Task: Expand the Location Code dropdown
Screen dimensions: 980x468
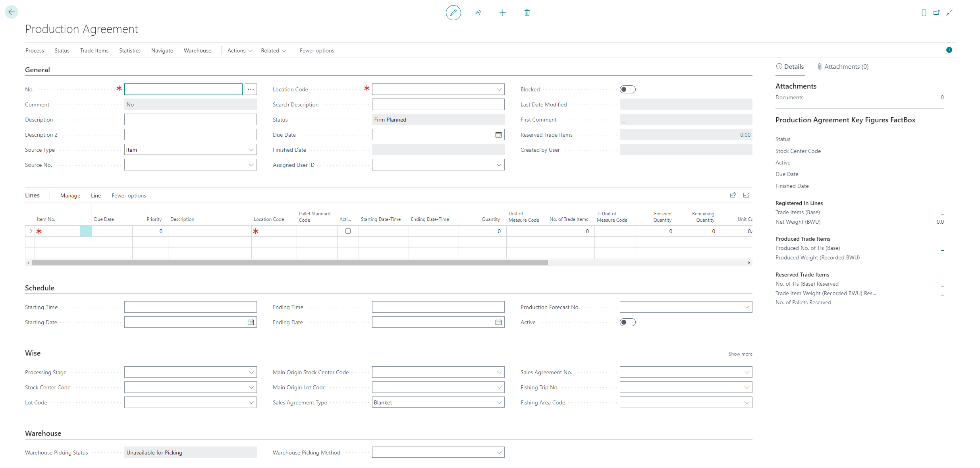Action: (x=499, y=89)
